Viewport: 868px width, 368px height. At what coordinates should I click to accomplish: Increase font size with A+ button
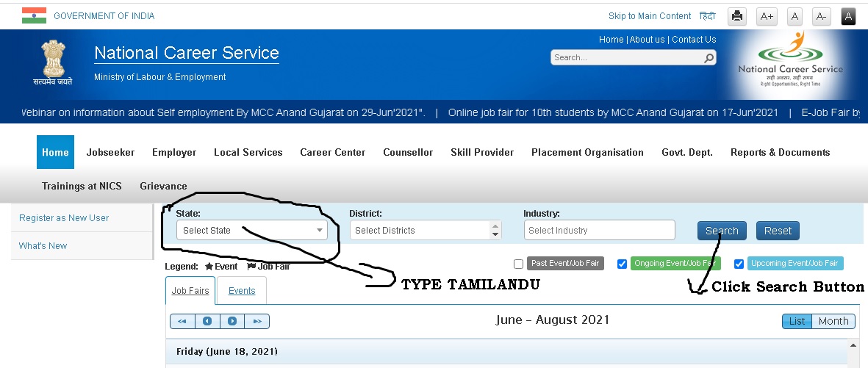coord(766,16)
